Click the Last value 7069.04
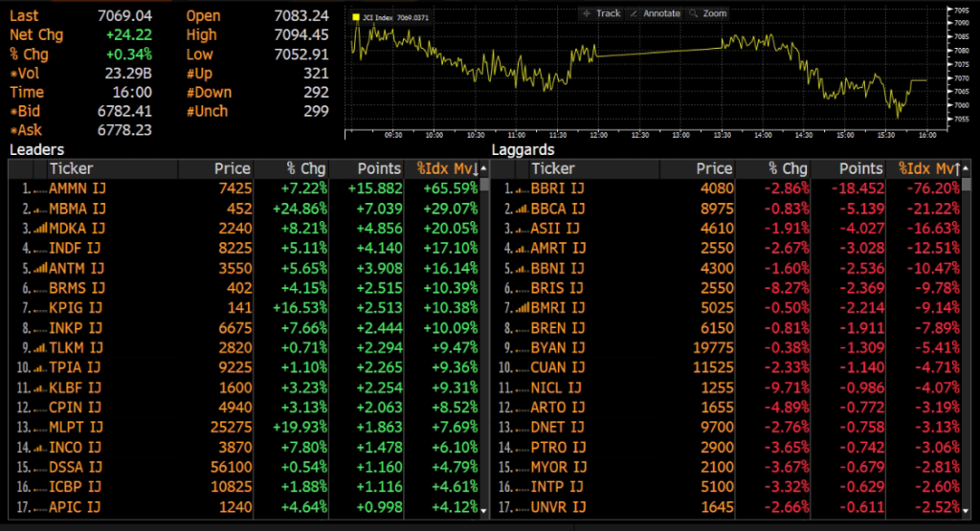The image size is (980, 531). point(124,16)
